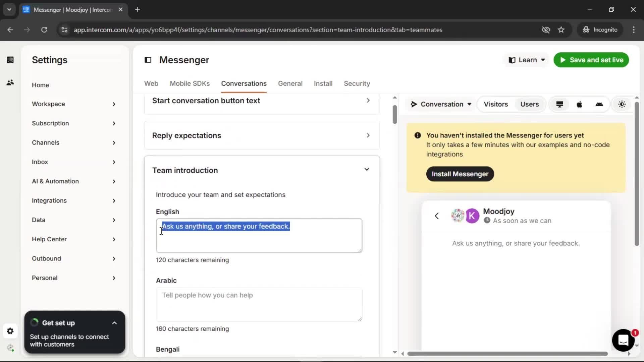Expand Integrations settings menu

tap(73, 201)
